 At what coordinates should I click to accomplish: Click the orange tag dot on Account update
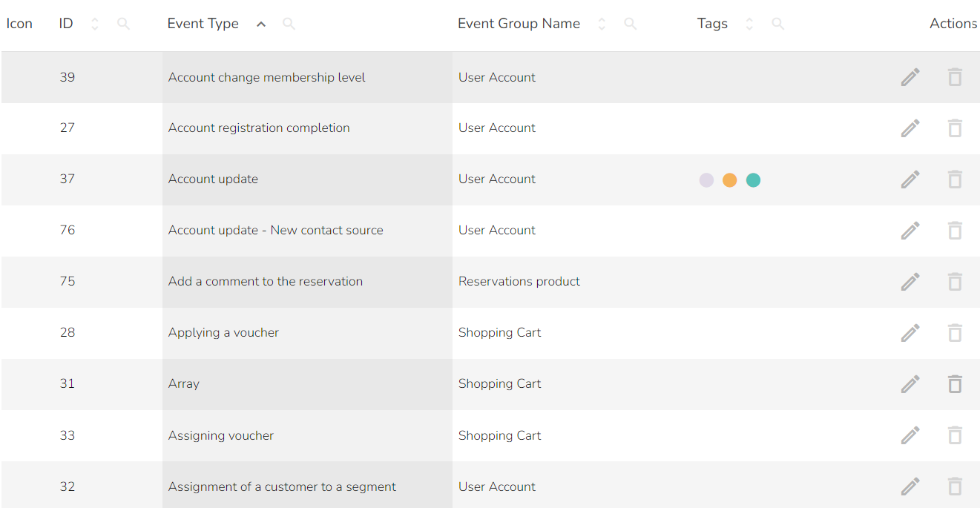[729, 180]
